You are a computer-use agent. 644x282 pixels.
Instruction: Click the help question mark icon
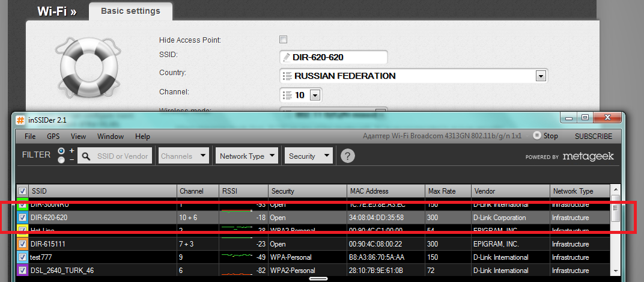pos(347,156)
